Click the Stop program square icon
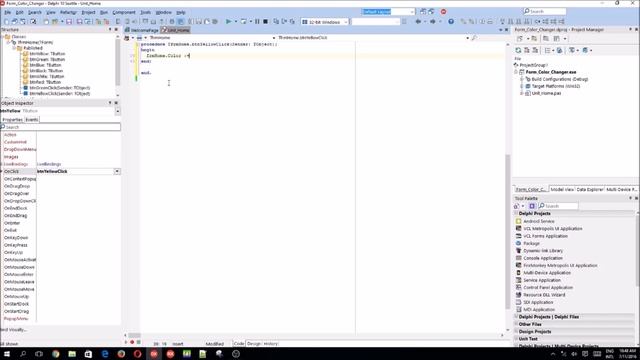The width and height of the screenshot is (640, 360). point(265,22)
